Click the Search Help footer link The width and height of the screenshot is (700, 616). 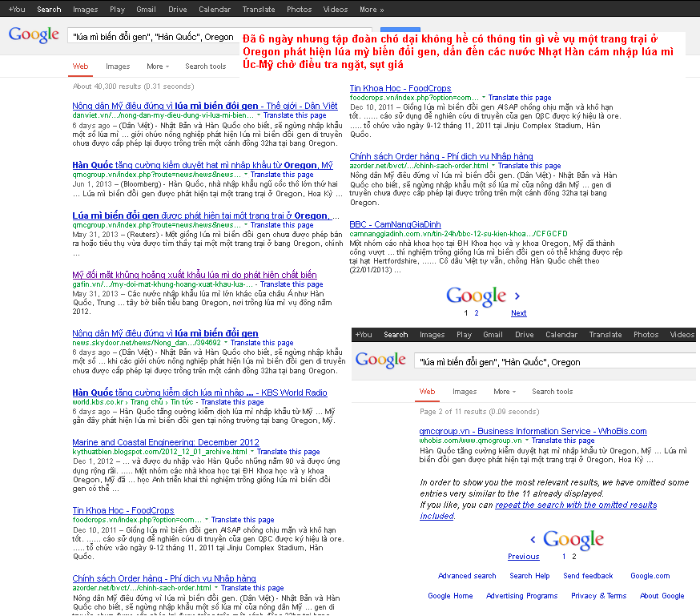click(x=529, y=576)
